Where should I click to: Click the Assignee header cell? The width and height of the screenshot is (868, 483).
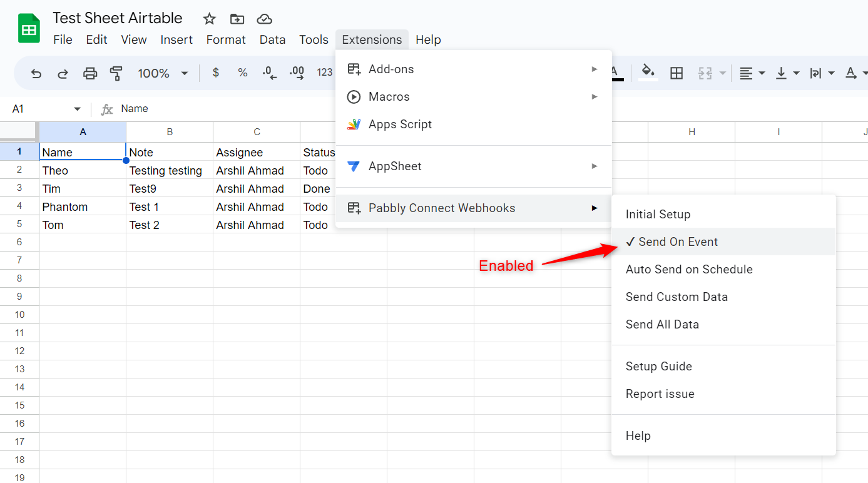pos(257,152)
